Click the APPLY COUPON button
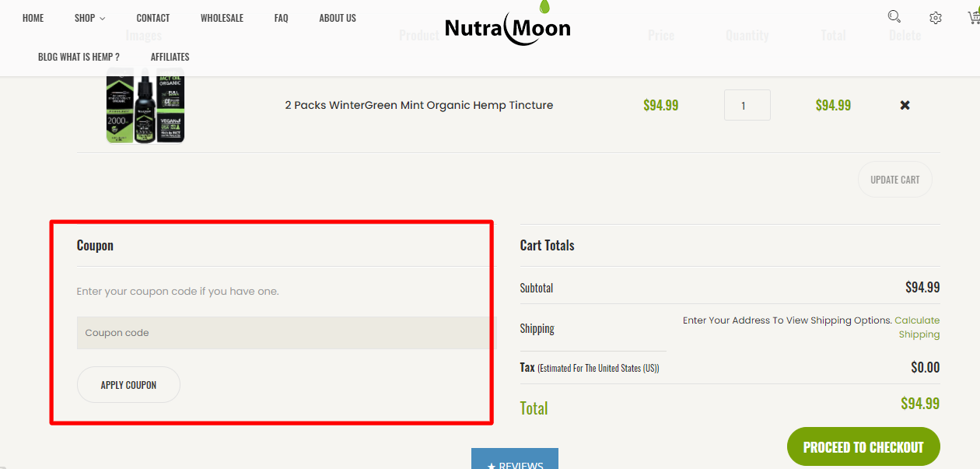This screenshot has width=980, height=469. point(128,385)
